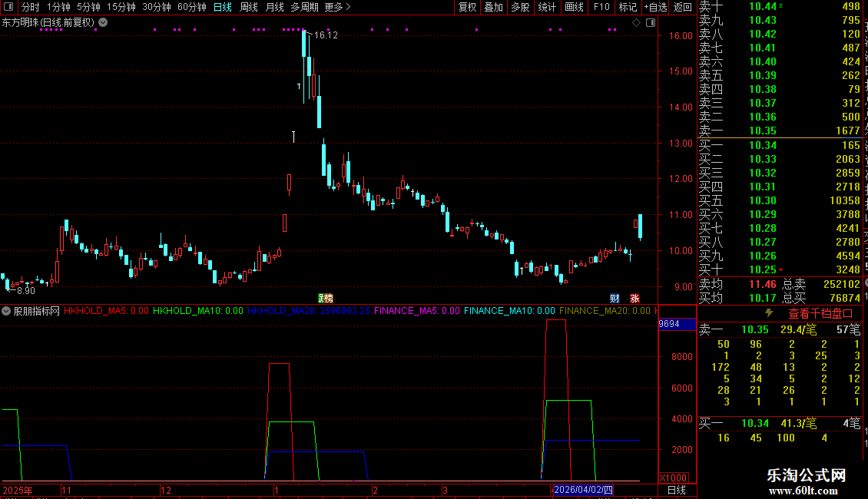Viewport: 868px width, 499px height.
Task: Click 卖均 value 11.46
Action: click(x=763, y=284)
